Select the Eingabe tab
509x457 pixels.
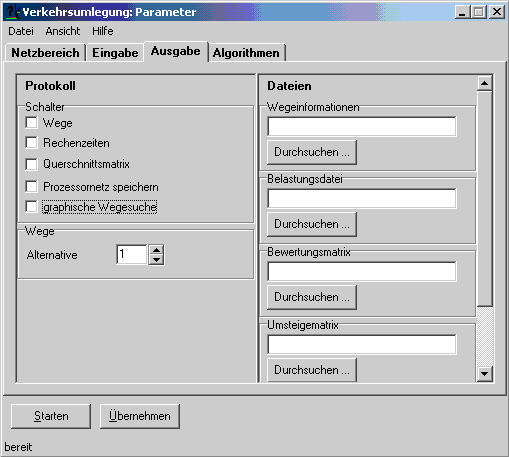pyautogui.click(x=115, y=53)
